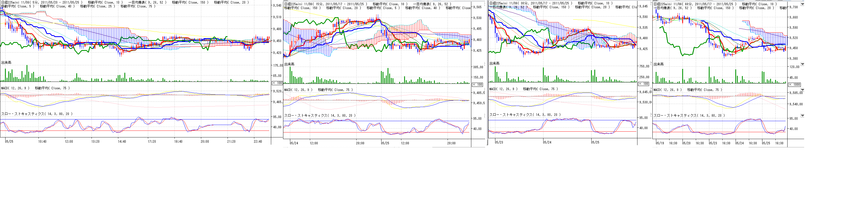Open the price pane dropdown arrow in 60分 chart
The width and height of the screenshot is (868, 219).
(802, 4)
